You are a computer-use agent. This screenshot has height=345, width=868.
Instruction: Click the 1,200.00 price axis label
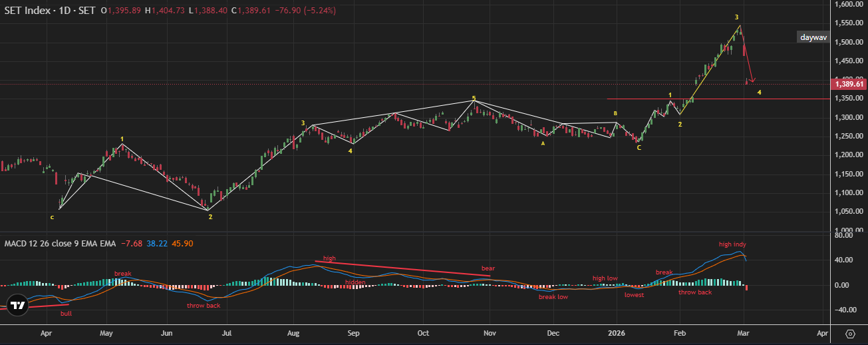point(849,155)
